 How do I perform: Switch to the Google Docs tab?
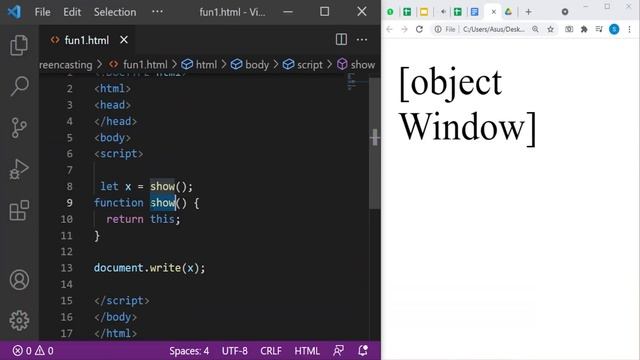(x=474, y=12)
